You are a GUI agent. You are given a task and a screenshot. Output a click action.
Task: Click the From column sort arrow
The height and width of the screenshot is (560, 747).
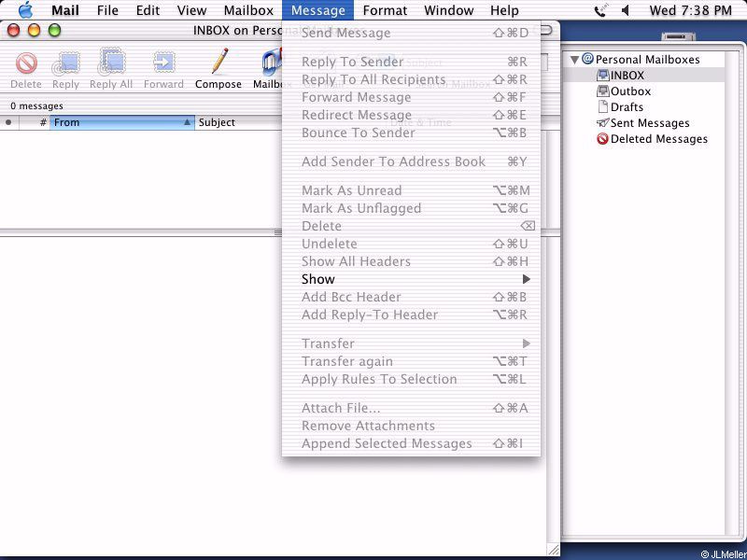(188, 122)
